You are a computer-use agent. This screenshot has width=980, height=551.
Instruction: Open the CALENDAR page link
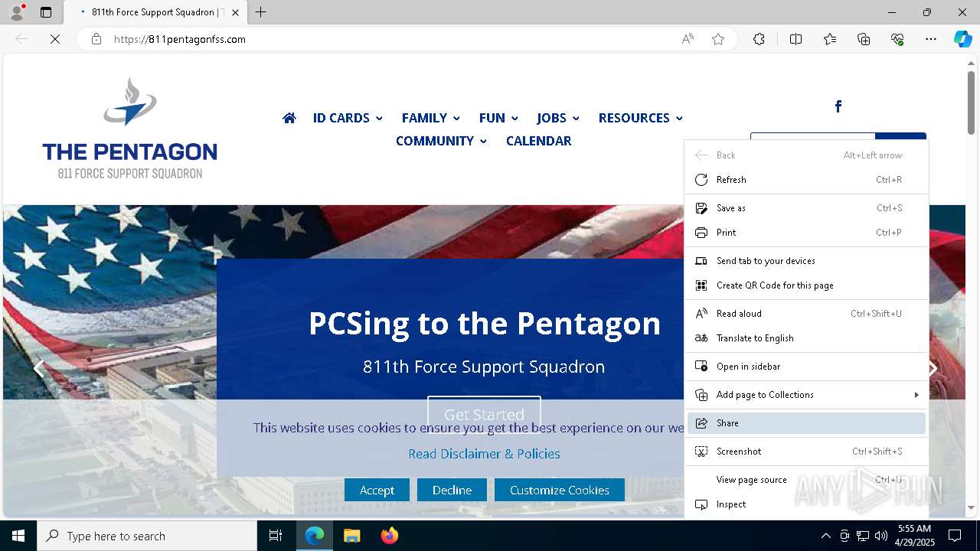(x=538, y=141)
